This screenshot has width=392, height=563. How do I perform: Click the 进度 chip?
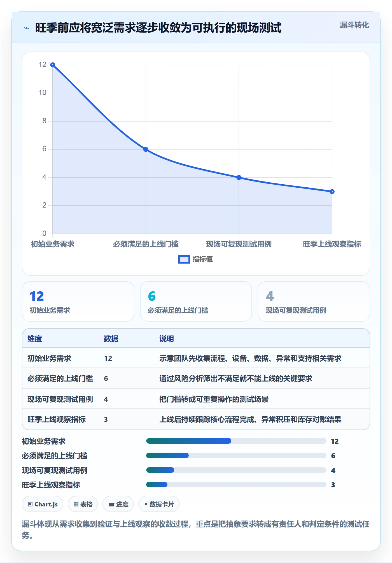(118, 504)
